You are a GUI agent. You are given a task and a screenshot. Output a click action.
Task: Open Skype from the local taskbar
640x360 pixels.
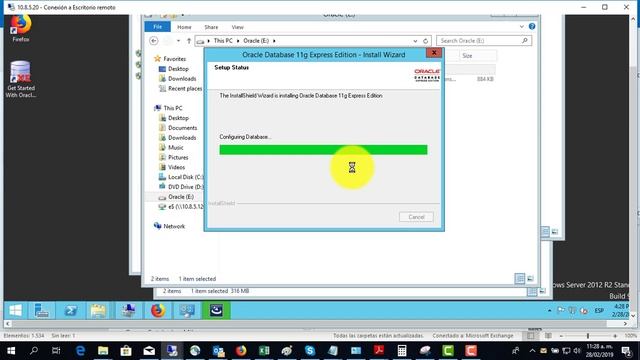click(310, 351)
